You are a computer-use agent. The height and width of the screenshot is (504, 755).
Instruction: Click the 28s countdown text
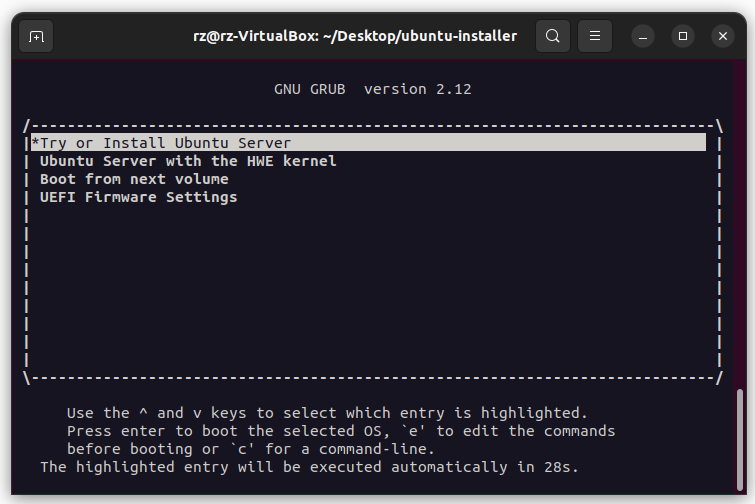561,467
